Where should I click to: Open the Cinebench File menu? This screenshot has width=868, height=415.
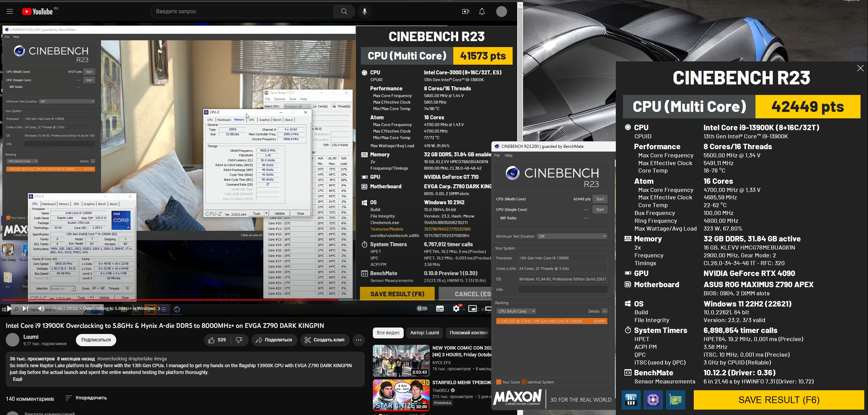[x=497, y=155]
